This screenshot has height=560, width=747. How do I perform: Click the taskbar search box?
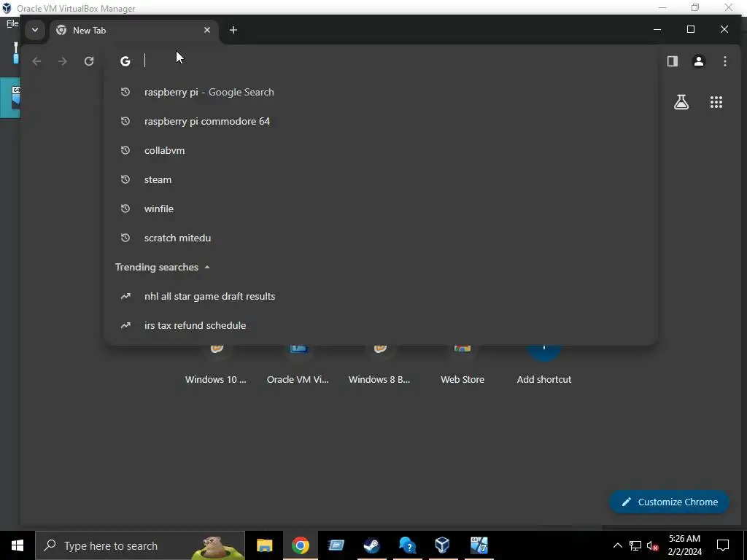pos(140,545)
